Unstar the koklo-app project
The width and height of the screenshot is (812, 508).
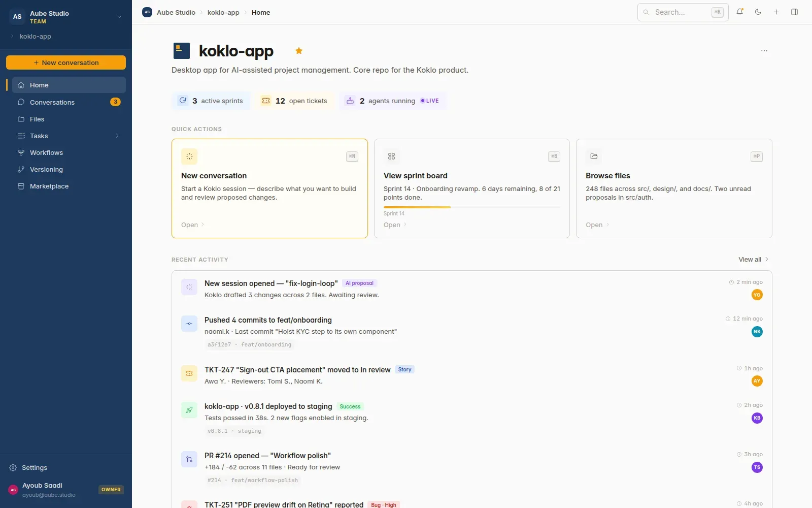tap(299, 51)
